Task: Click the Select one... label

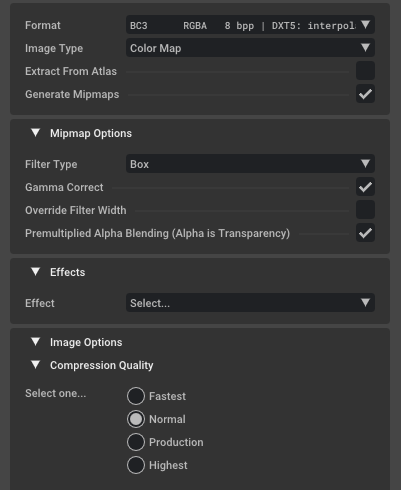Action: coord(55,393)
